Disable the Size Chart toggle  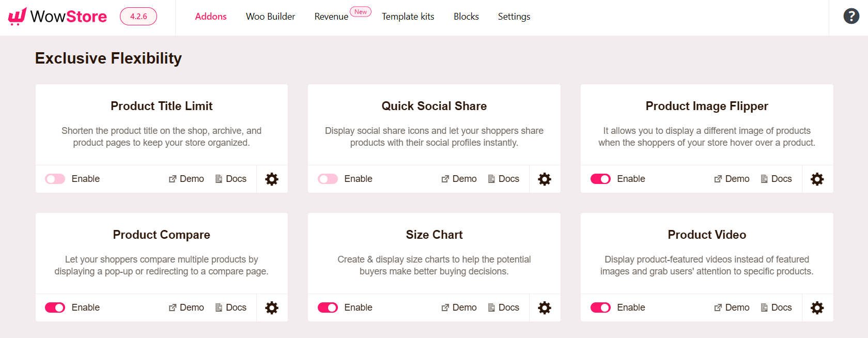pos(328,308)
